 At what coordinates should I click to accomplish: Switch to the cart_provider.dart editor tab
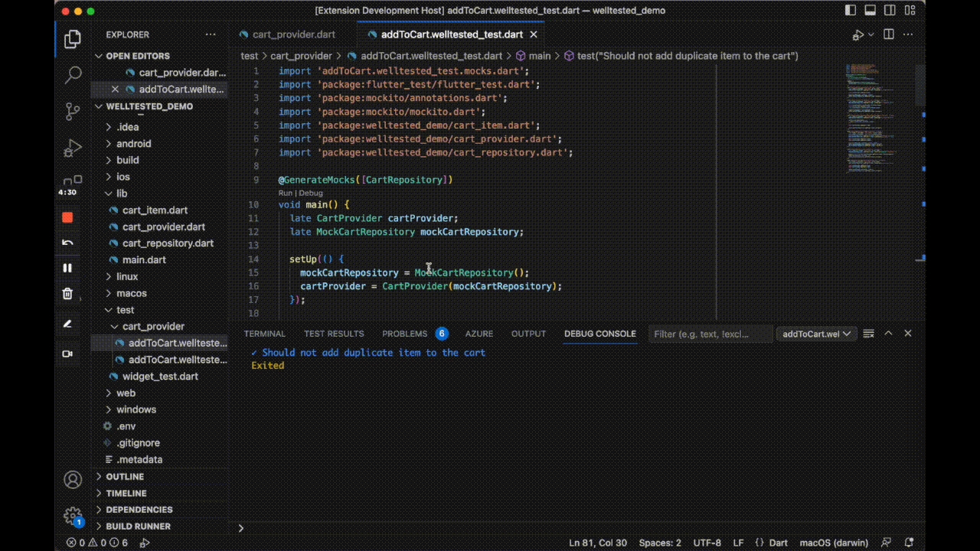click(x=293, y=34)
